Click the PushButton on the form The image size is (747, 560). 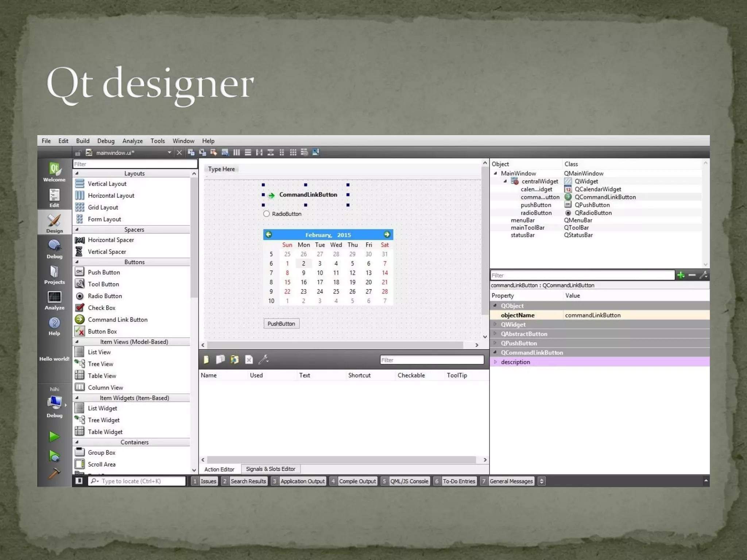tap(281, 323)
